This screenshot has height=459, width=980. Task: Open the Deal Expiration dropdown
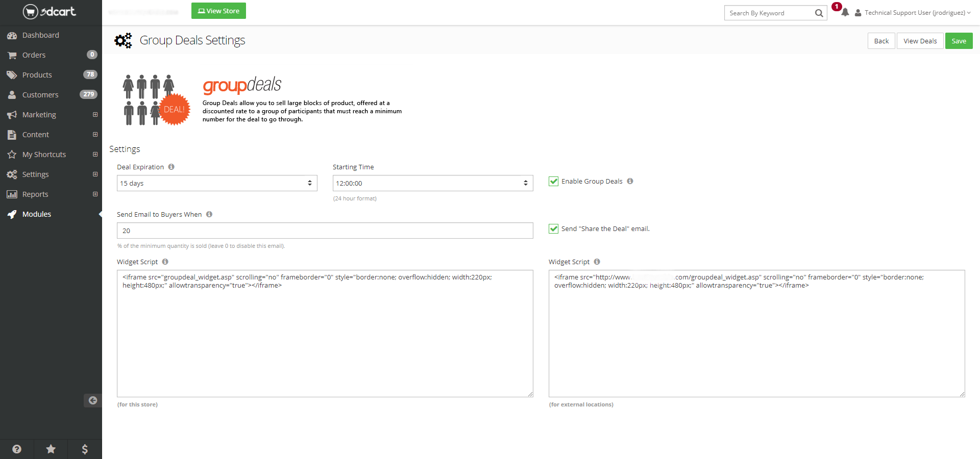click(x=217, y=183)
